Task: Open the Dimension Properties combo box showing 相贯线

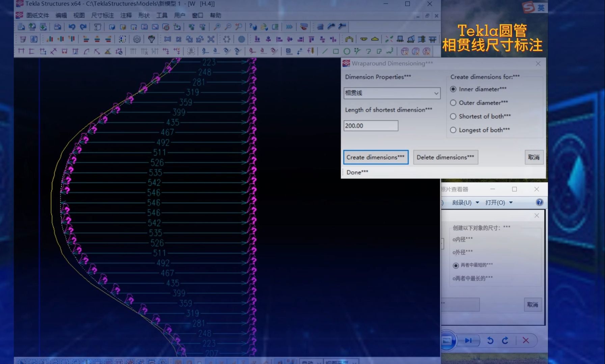Action: (x=392, y=93)
